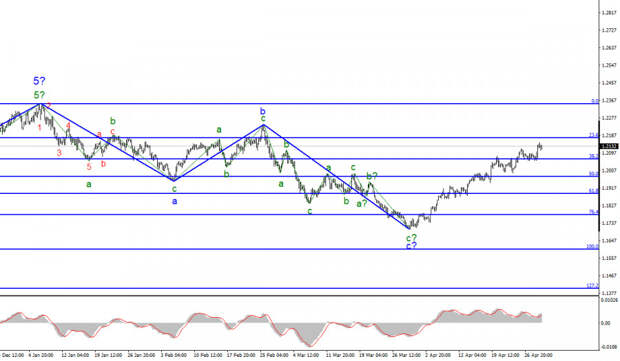
Task: Click the '38.2' Fibonacci level label
Action: [594, 157]
